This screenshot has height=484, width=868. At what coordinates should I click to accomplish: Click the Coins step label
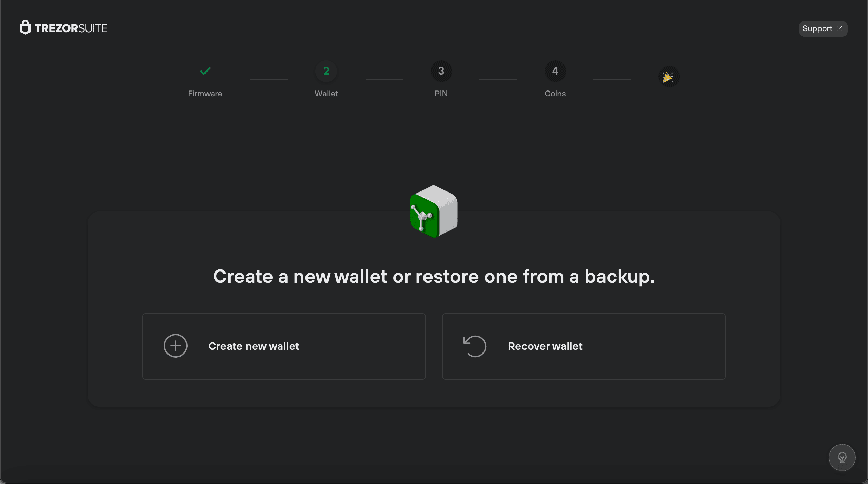555,94
